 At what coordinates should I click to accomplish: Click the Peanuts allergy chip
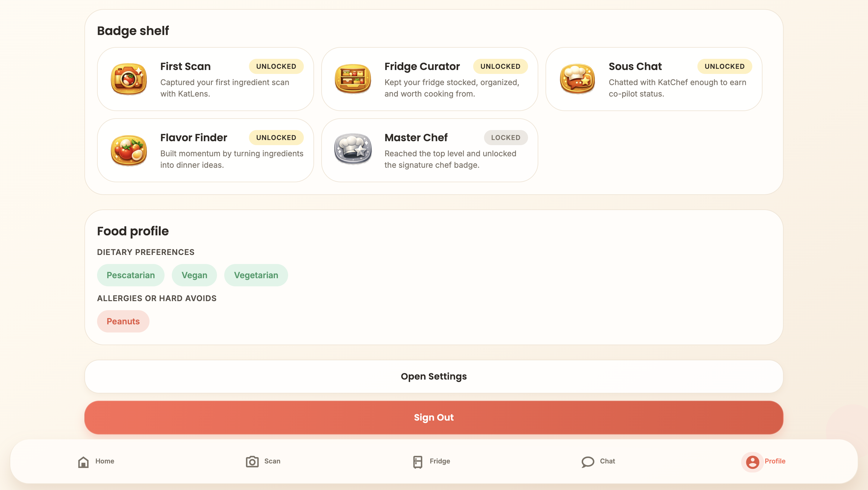(x=123, y=321)
